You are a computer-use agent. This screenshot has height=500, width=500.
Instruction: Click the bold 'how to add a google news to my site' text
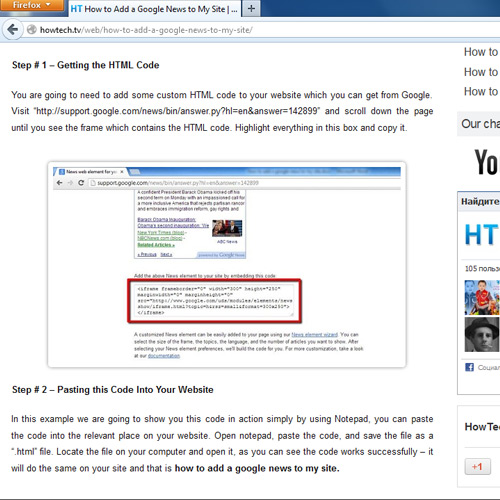coord(257,468)
